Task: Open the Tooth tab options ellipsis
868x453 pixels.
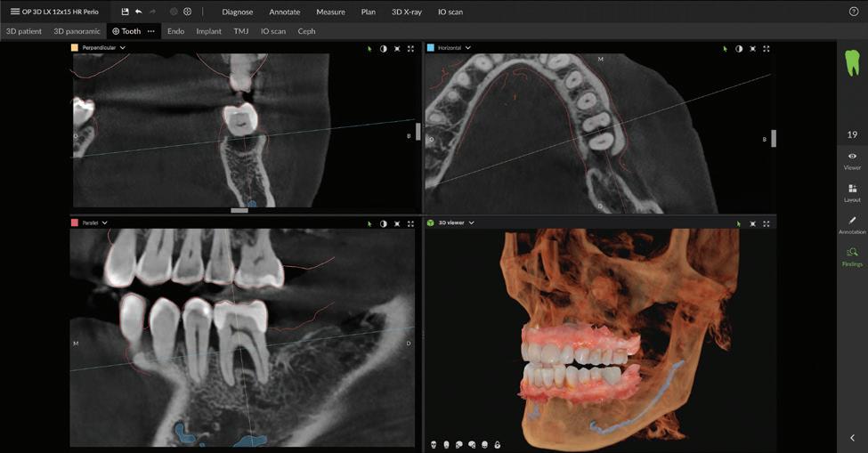Action: tap(151, 31)
